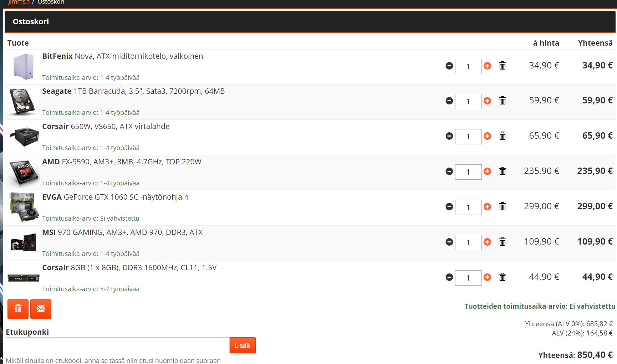The image size is (617, 364).
Task: Increase quantity of Corsair VS650 power supply
Action: coord(487,136)
